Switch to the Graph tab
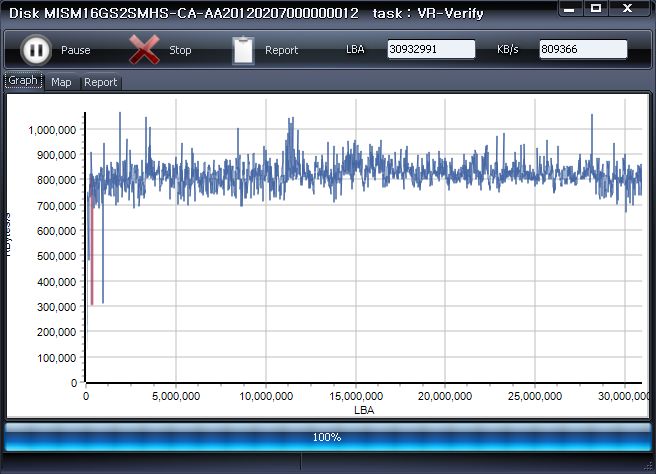Image resolution: width=656 pixels, height=474 pixels. tap(23, 81)
